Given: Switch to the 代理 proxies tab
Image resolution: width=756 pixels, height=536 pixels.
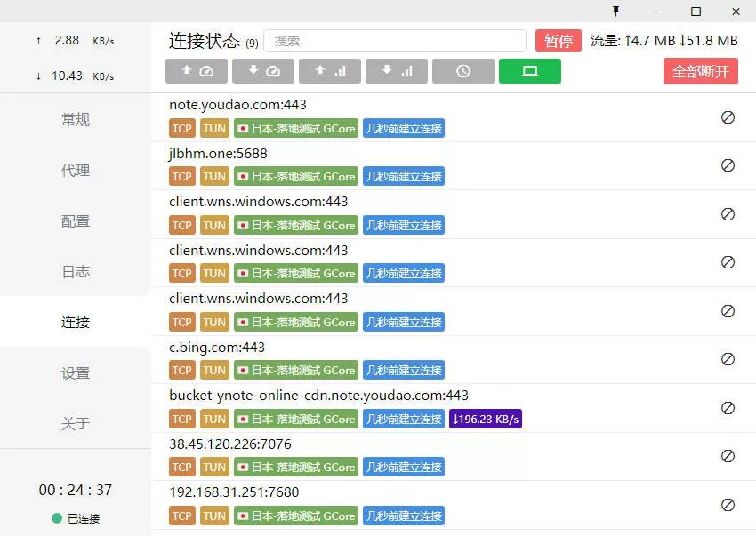Looking at the screenshot, I should [x=76, y=171].
